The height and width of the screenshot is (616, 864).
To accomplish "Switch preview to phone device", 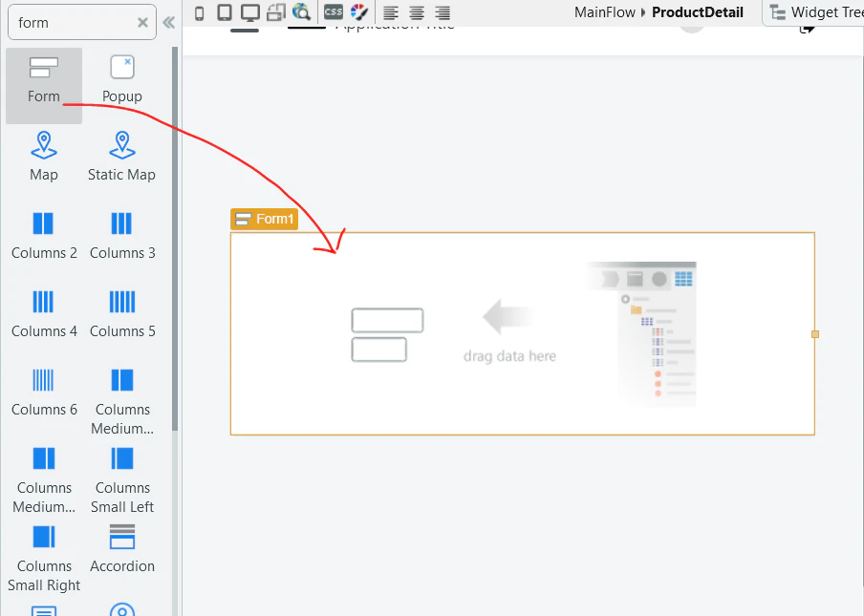I will (x=200, y=13).
